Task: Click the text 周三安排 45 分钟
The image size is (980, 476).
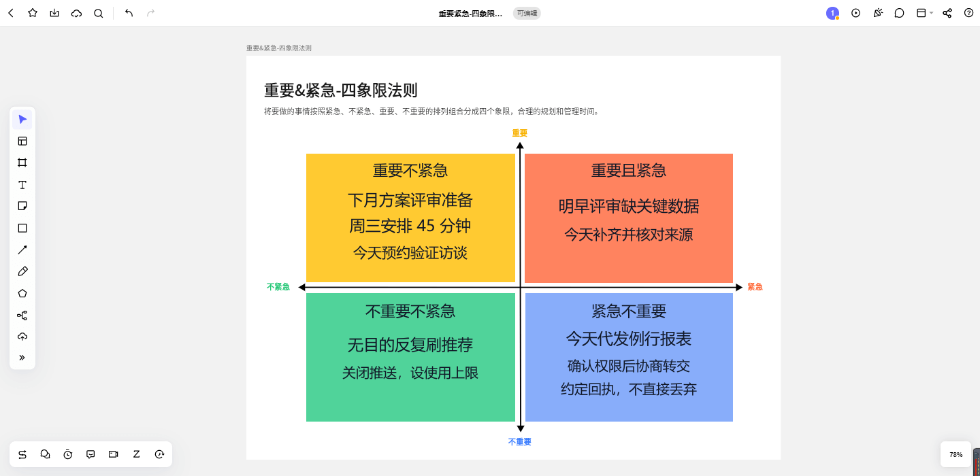Action: tap(410, 226)
